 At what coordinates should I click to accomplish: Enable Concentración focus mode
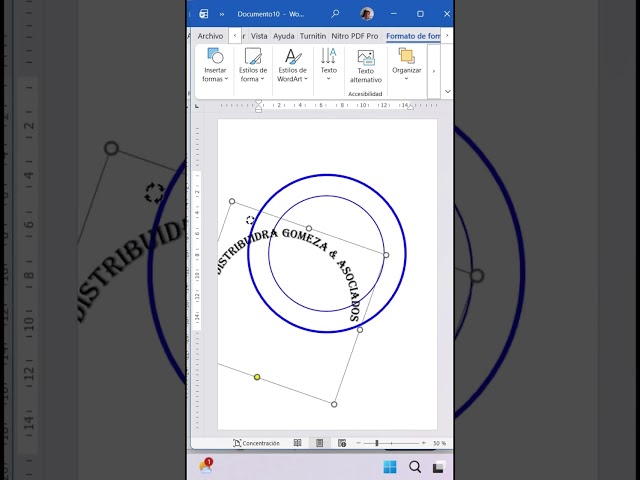click(x=256, y=443)
